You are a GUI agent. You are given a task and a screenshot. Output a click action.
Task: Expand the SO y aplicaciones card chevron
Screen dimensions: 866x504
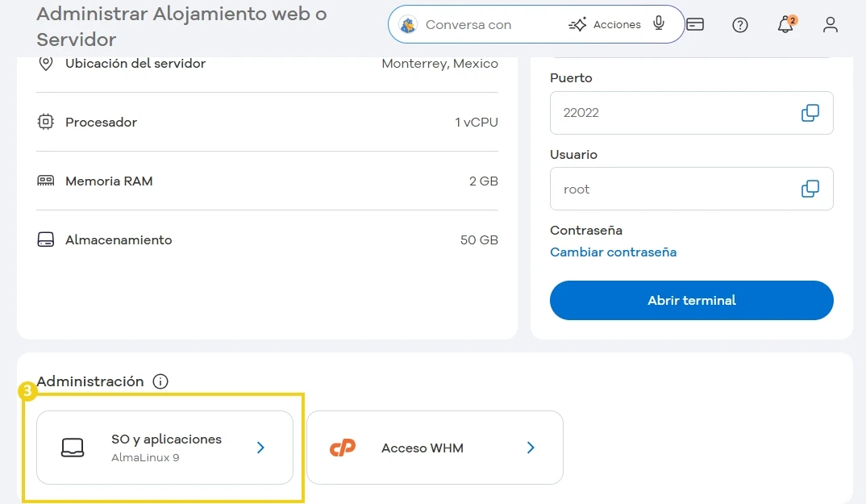point(260,447)
